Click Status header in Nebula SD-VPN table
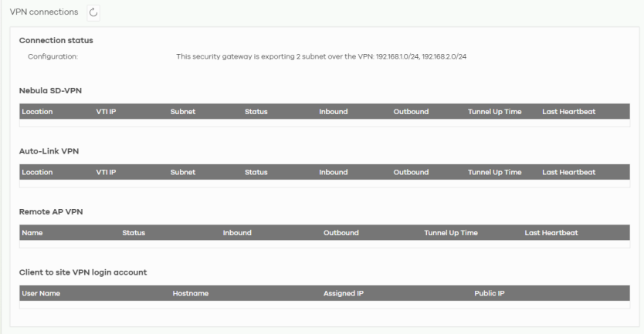Screen dimensions: 644x334 point(256,112)
